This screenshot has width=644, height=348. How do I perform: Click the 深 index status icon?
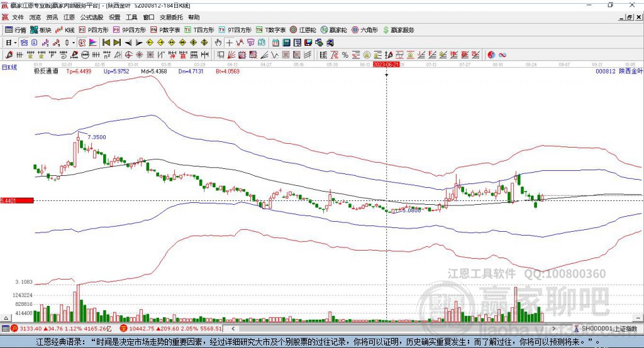(123, 329)
